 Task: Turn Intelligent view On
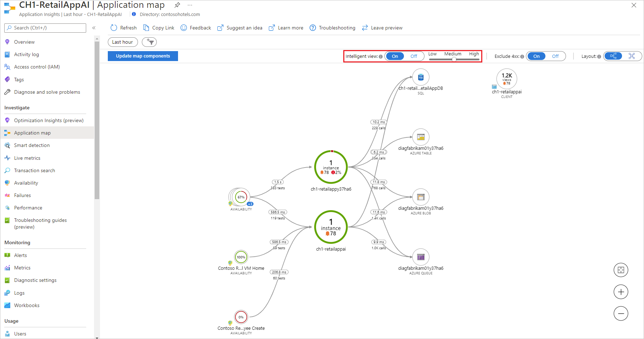click(x=395, y=56)
